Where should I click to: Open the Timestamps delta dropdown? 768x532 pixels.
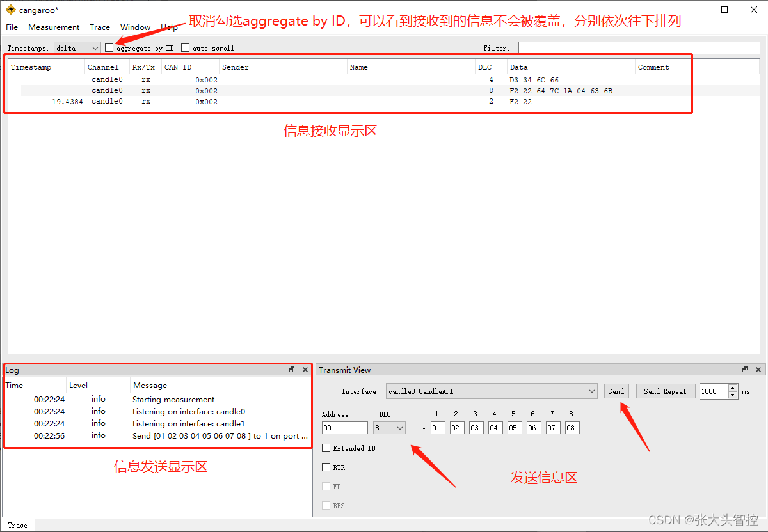[77, 47]
